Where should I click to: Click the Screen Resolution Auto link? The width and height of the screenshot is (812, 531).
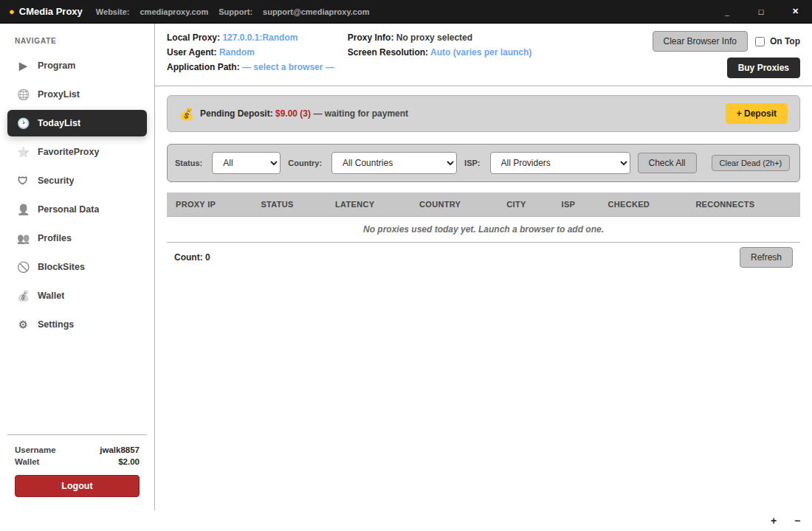481,52
